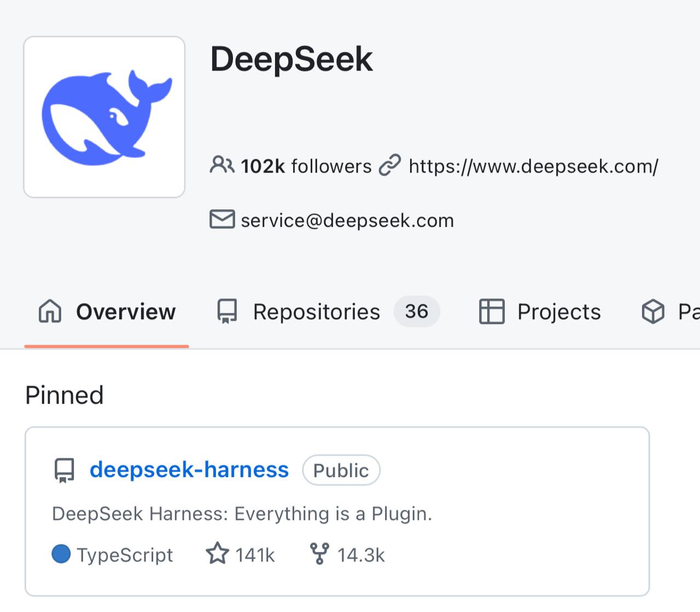Click the DeepSeek organization name heading
Image resolution: width=700 pixels, height=612 pixels.
pos(291,59)
